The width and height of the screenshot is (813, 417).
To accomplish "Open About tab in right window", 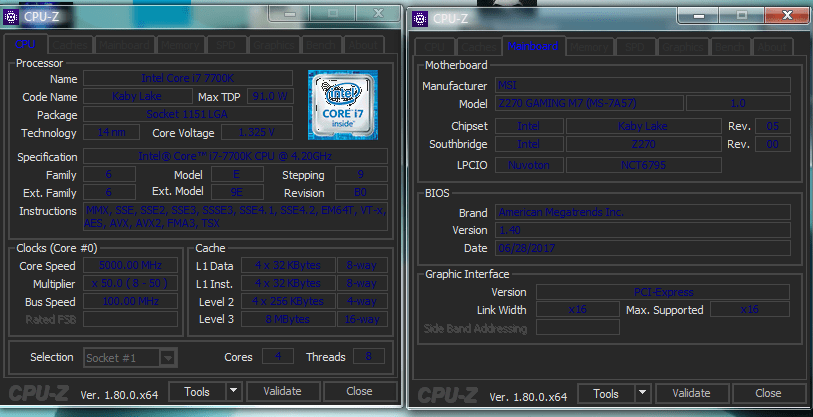I will [772, 47].
